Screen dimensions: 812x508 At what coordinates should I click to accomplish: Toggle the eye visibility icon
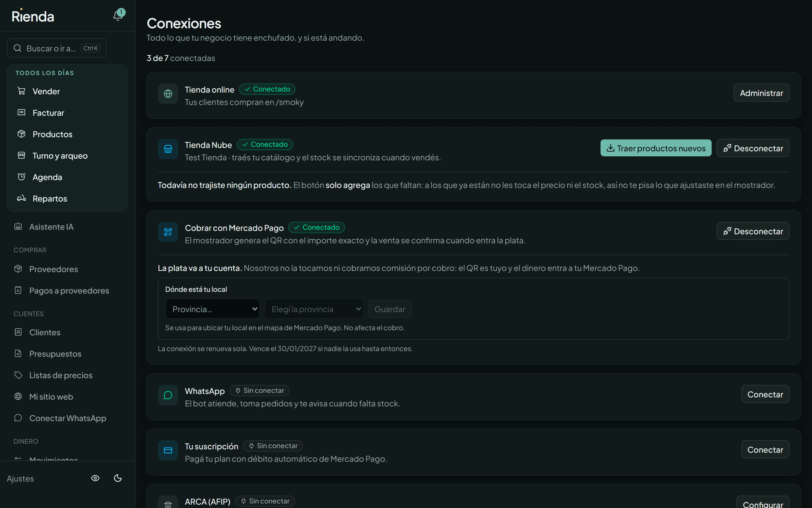point(95,478)
